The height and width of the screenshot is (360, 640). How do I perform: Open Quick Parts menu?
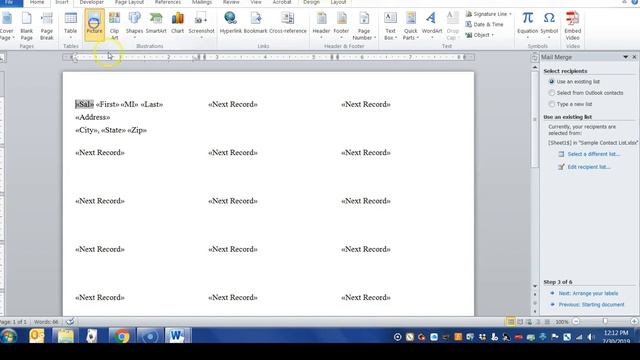point(411,25)
